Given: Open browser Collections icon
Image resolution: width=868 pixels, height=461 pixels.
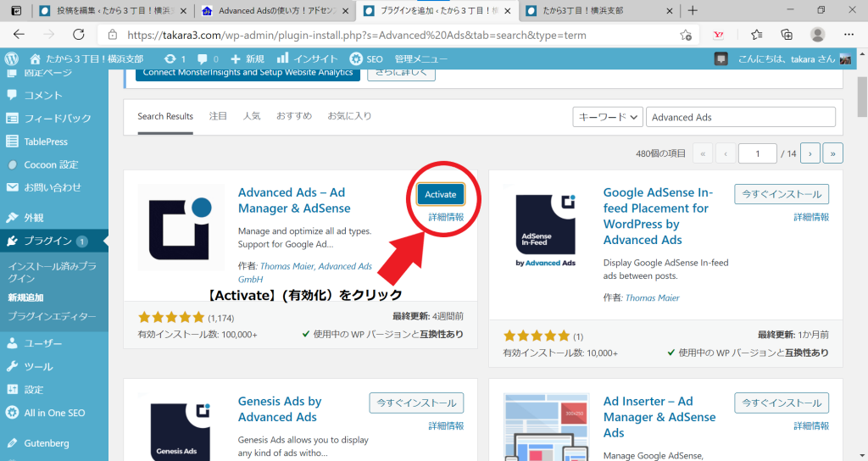Looking at the screenshot, I should [x=787, y=34].
